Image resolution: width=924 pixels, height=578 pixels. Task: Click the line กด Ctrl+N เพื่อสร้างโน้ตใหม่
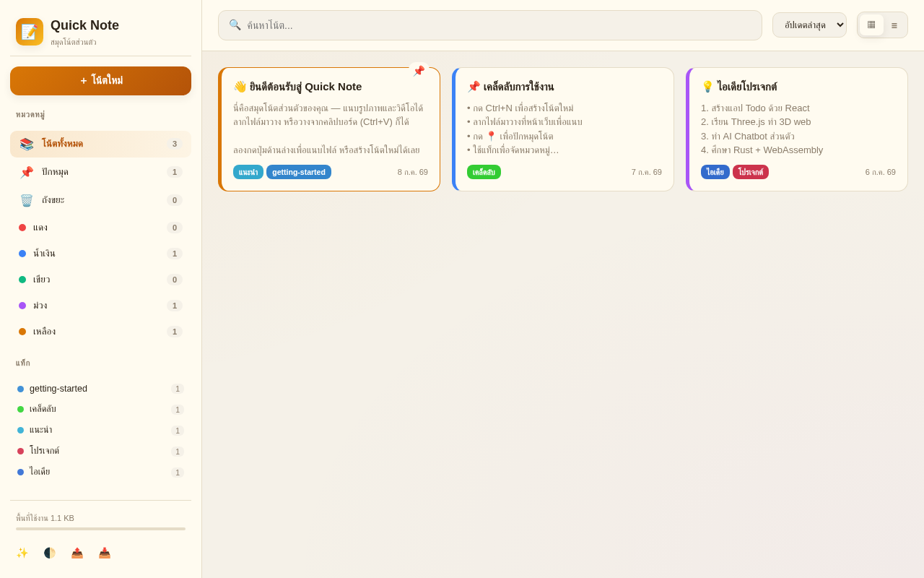pyautogui.click(x=520, y=108)
